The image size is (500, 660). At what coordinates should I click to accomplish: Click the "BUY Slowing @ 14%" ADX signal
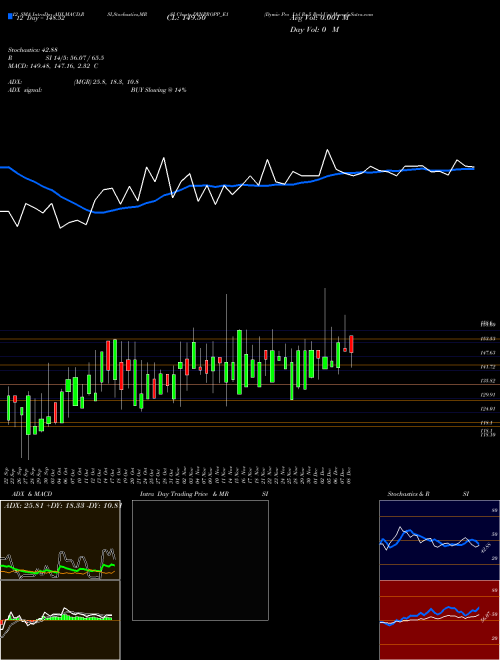click(158, 90)
